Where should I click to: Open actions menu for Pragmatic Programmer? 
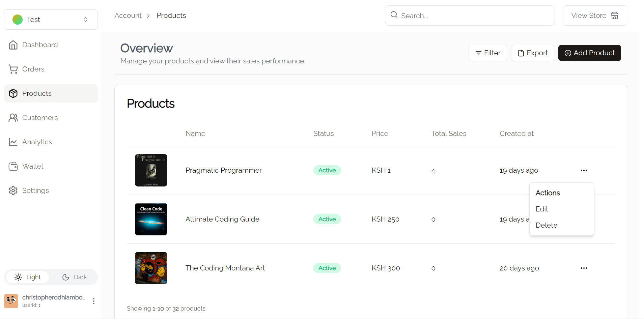click(x=584, y=170)
